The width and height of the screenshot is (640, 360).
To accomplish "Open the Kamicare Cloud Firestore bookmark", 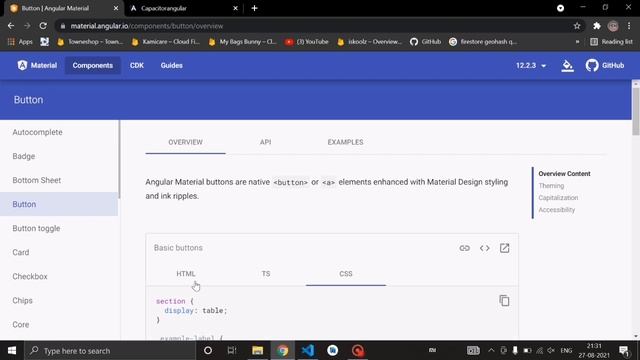I will pyautogui.click(x=166, y=42).
